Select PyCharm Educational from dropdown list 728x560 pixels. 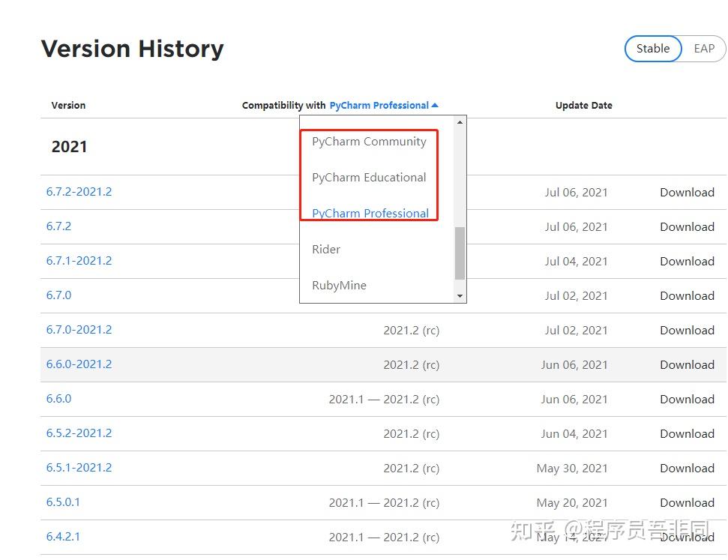(369, 178)
